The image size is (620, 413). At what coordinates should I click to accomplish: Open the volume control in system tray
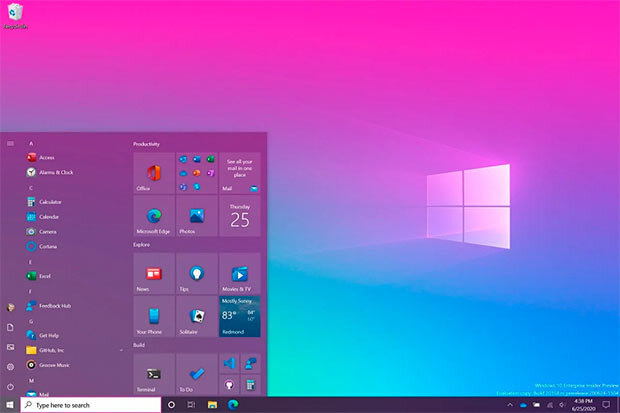(x=562, y=405)
